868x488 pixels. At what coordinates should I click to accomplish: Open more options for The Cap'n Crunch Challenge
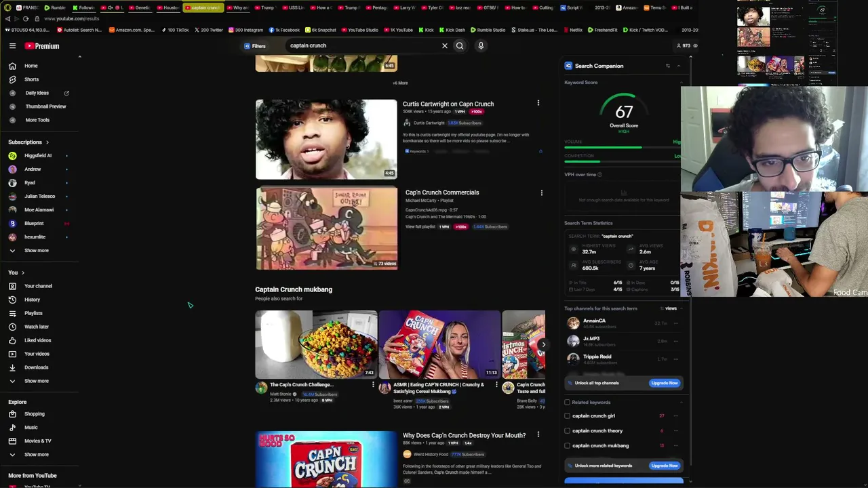(373, 385)
